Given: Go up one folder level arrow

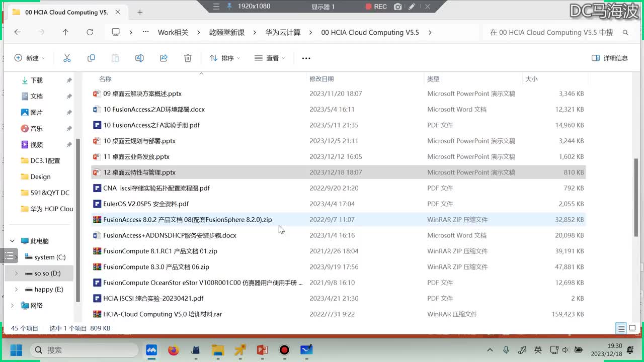Looking at the screenshot, I should 65,32.
